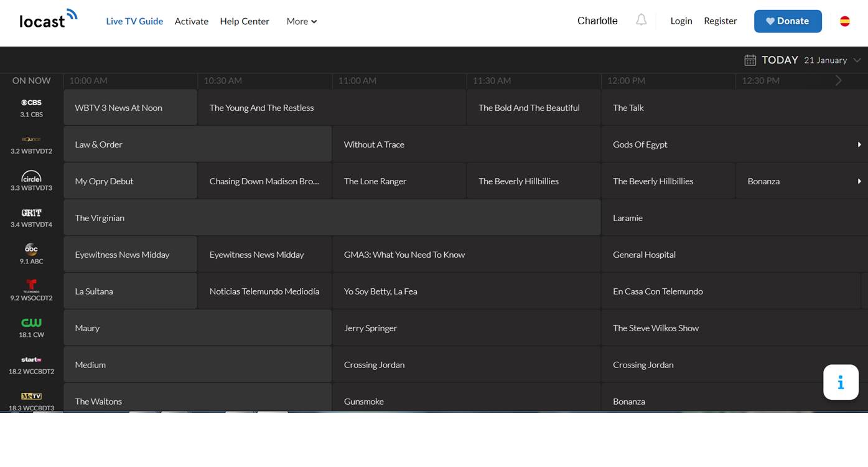The height and width of the screenshot is (467, 868).
Task: Go to the Help Center menu item
Action: (245, 21)
